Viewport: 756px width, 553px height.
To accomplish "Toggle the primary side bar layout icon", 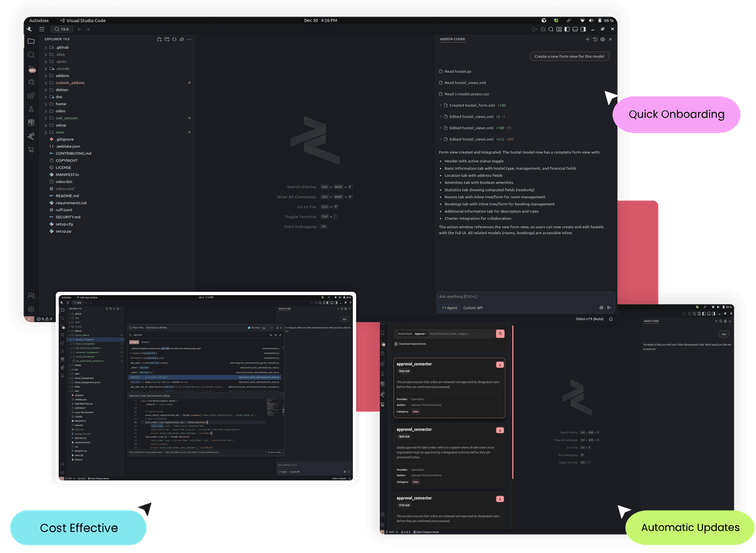I will click(x=566, y=29).
